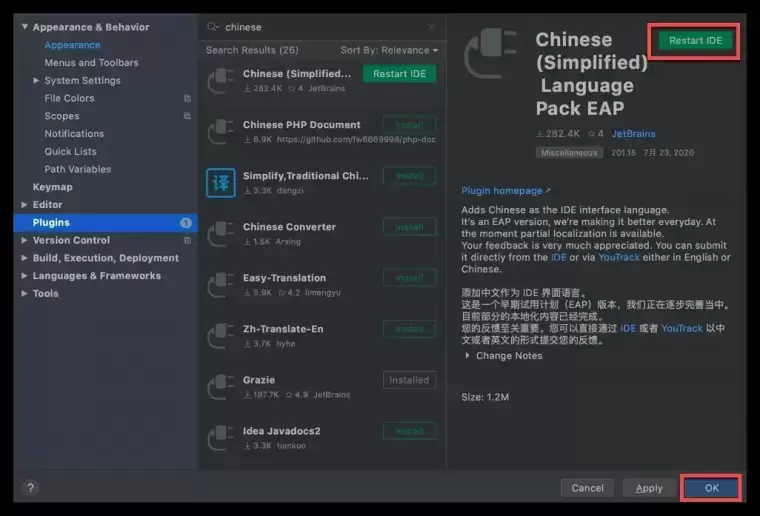The height and width of the screenshot is (516, 760).
Task: Click the project-level icon beside Scopes
Action: (x=187, y=116)
